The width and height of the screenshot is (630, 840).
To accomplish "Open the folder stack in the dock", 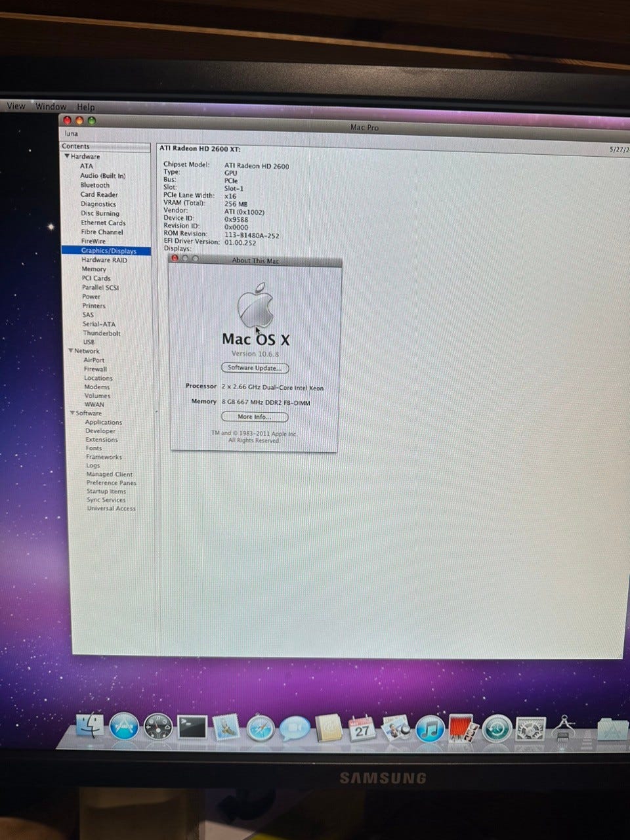I will click(x=614, y=730).
